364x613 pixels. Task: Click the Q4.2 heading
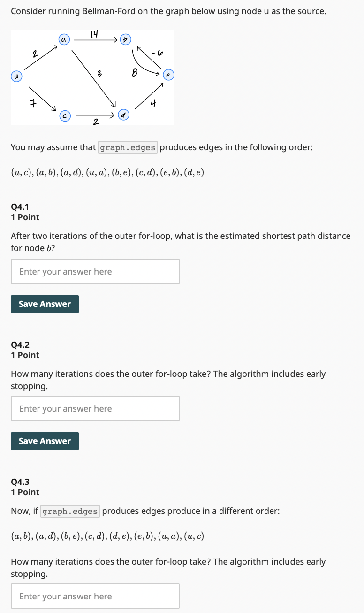pyautogui.click(x=19, y=345)
